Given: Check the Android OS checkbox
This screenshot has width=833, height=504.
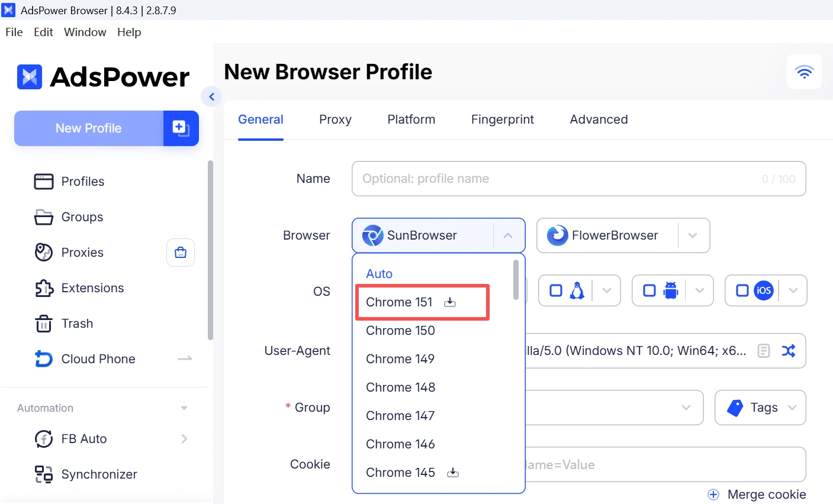Looking at the screenshot, I should tap(649, 290).
